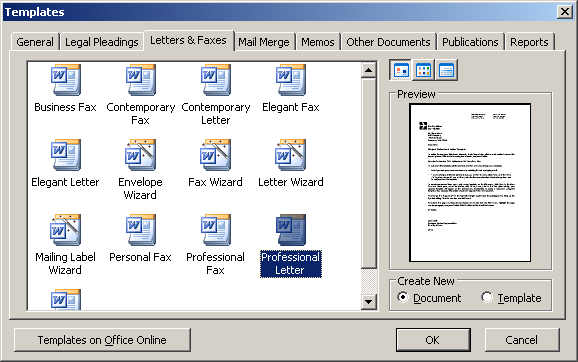578x362 pixels.
Task: Choose the Contemporary Letter template
Action: [216, 80]
